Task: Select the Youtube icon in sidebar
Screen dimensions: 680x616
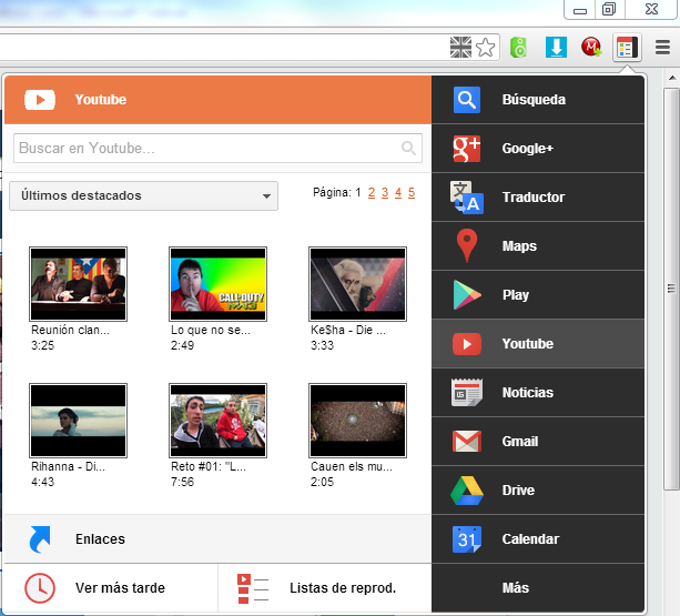Action: tap(467, 344)
